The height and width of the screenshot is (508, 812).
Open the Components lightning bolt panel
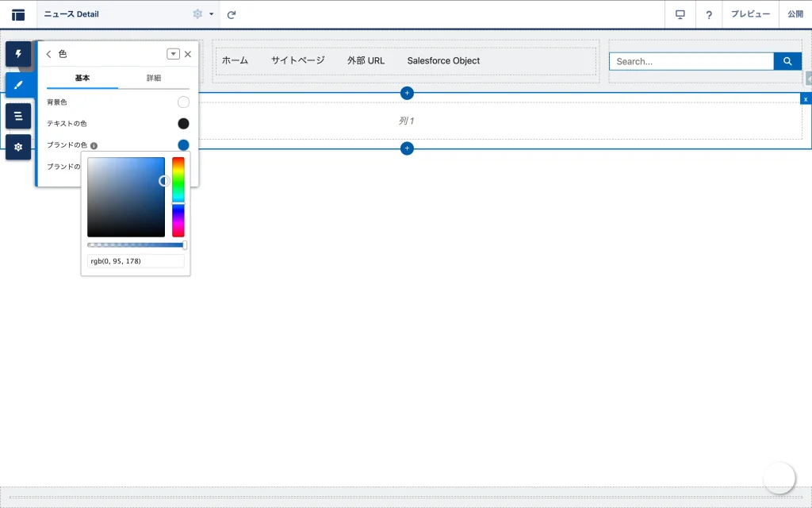[x=18, y=54]
